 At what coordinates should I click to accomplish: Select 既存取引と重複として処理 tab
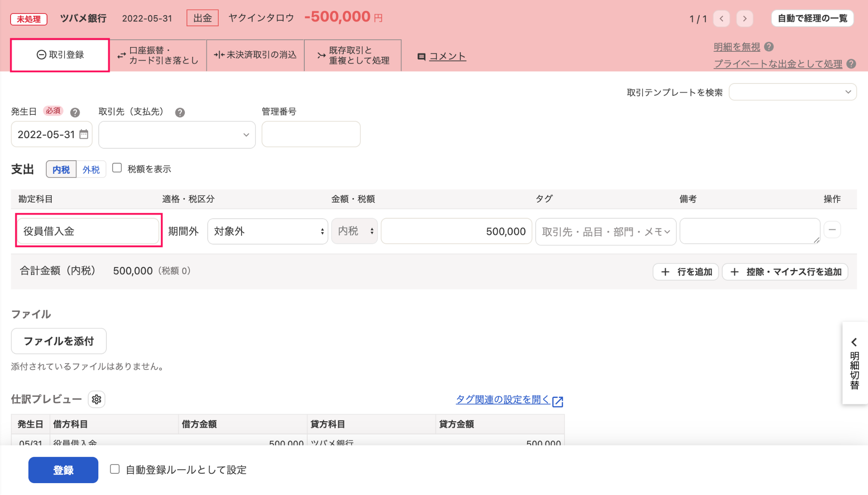pyautogui.click(x=353, y=55)
